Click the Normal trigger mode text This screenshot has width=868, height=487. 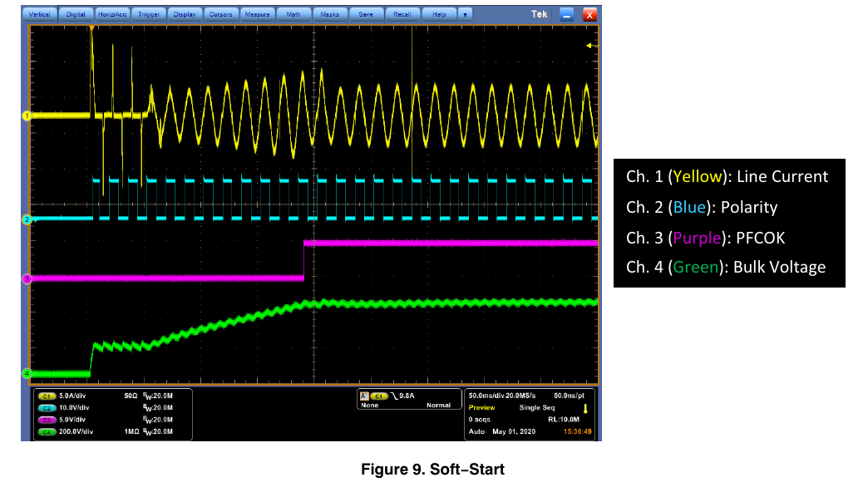438,406
